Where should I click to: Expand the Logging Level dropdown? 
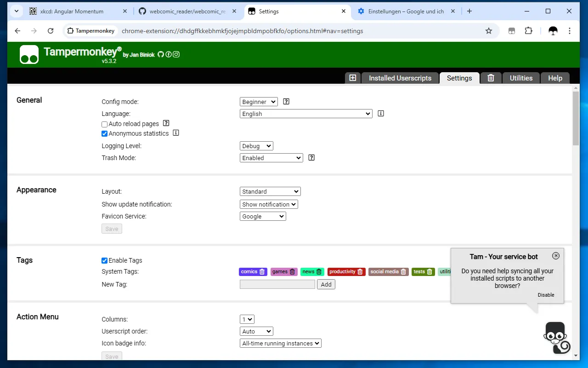coord(256,146)
